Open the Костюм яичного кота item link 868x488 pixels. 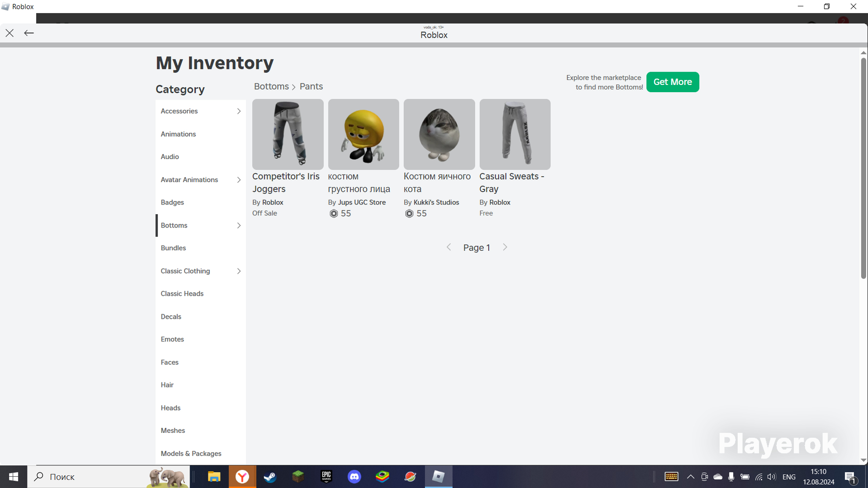pos(437,183)
